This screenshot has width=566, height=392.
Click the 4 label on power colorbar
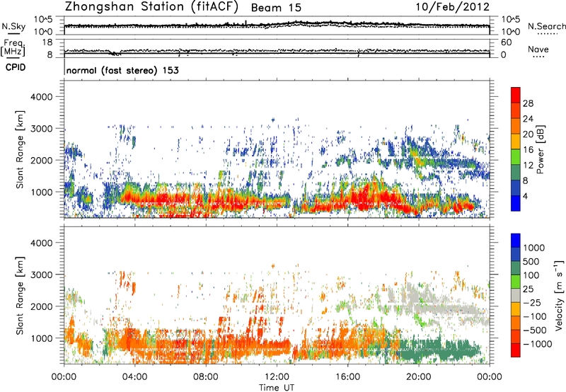pos(526,196)
